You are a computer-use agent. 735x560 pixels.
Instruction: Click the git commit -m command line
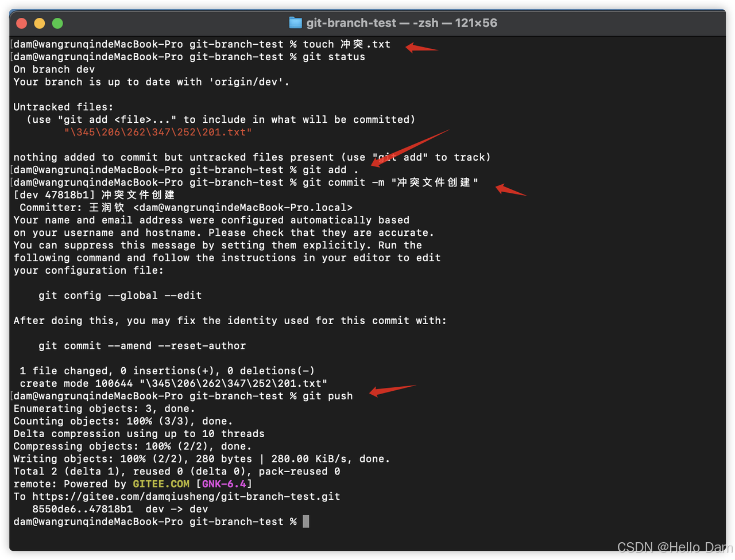tap(390, 182)
